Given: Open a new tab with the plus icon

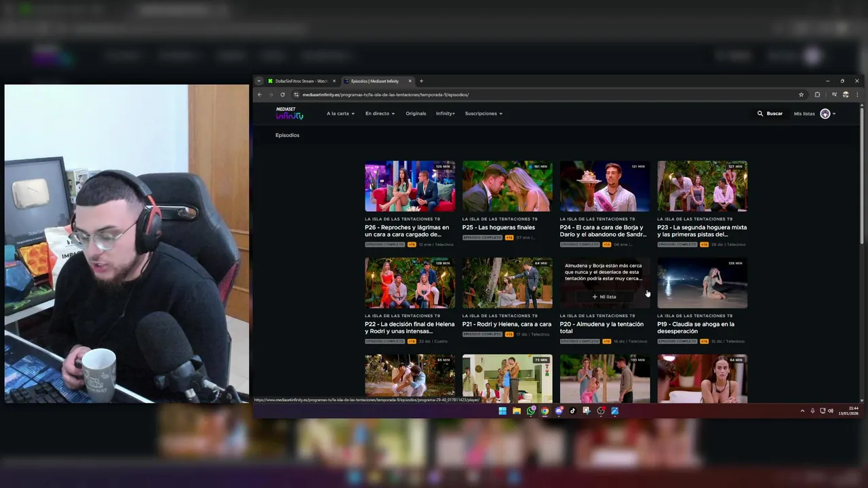Looking at the screenshot, I should [421, 81].
